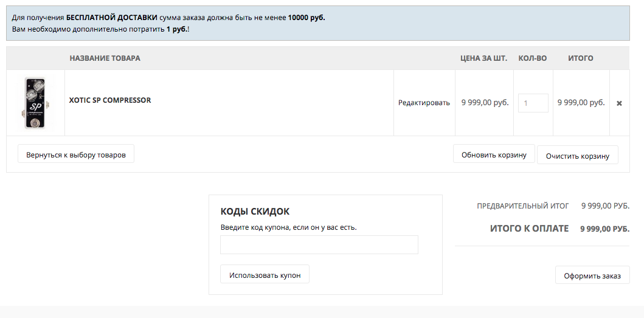Click the ИТОГО column header
Screen dimensions: 644x318
point(580,58)
